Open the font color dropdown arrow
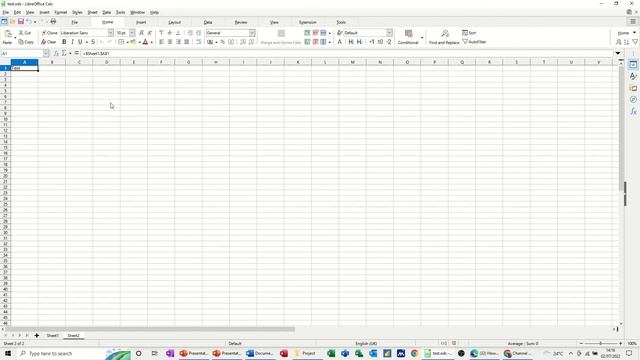Viewport: 640px width, 360px height. pyautogui.click(x=151, y=42)
